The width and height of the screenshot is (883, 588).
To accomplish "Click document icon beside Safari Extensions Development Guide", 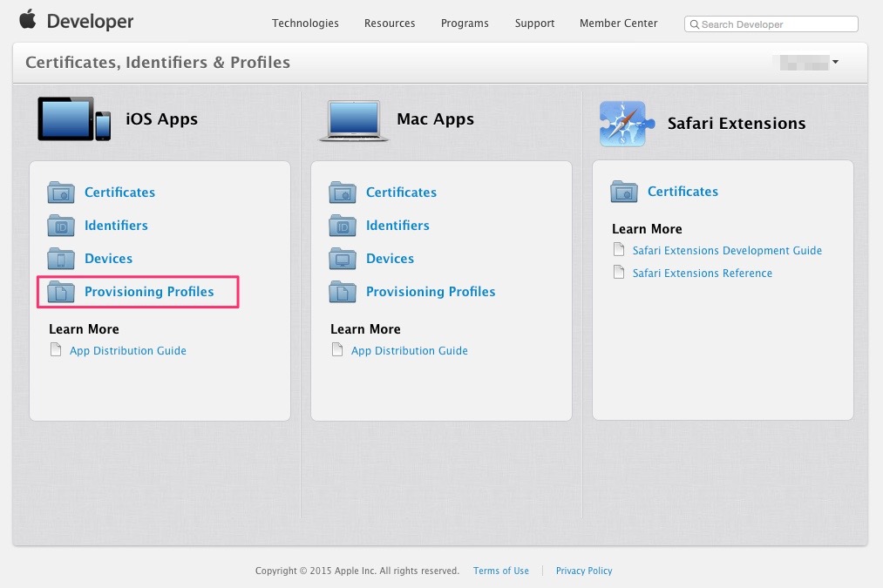I will coord(619,249).
